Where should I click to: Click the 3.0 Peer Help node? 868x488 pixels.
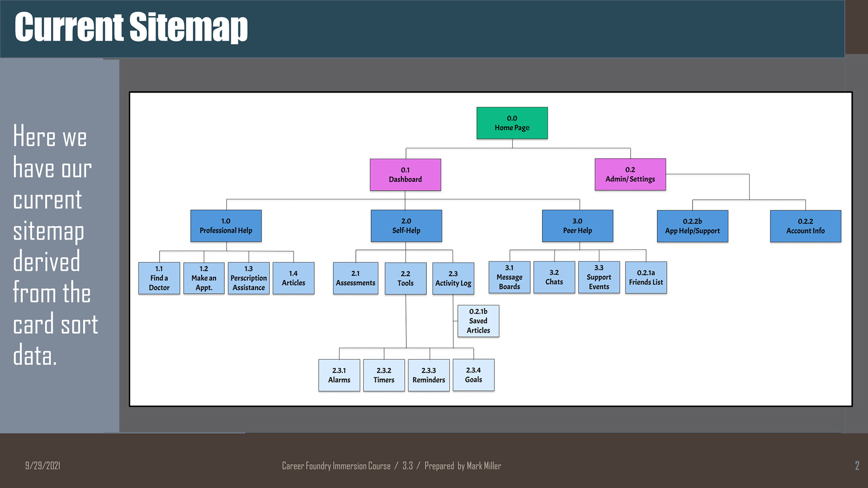(577, 225)
